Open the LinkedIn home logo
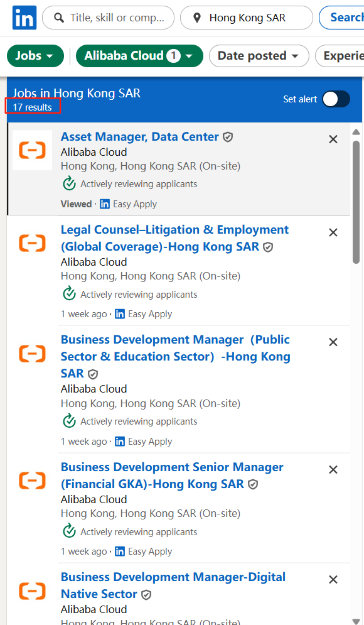This screenshot has width=364, height=625. (24, 18)
